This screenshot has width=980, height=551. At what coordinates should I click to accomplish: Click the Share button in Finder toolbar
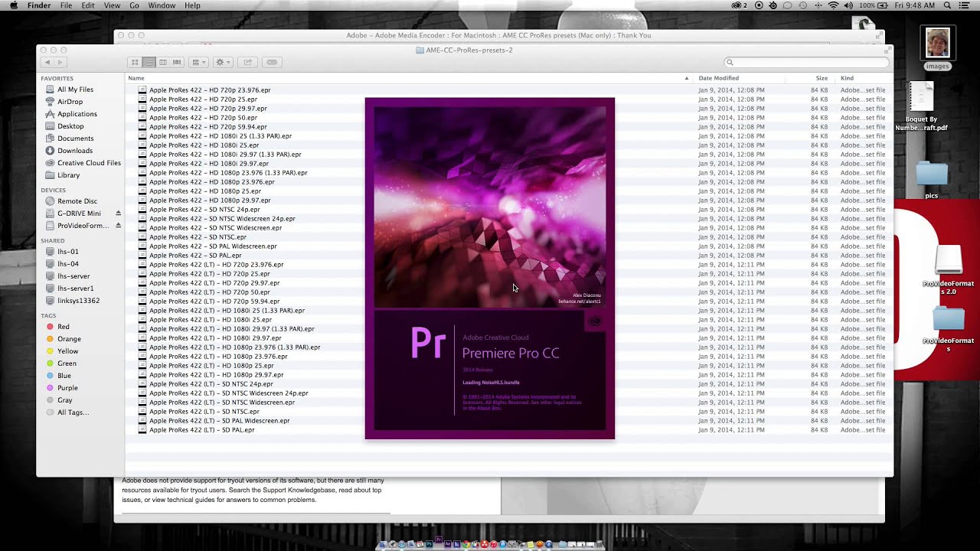[247, 62]
